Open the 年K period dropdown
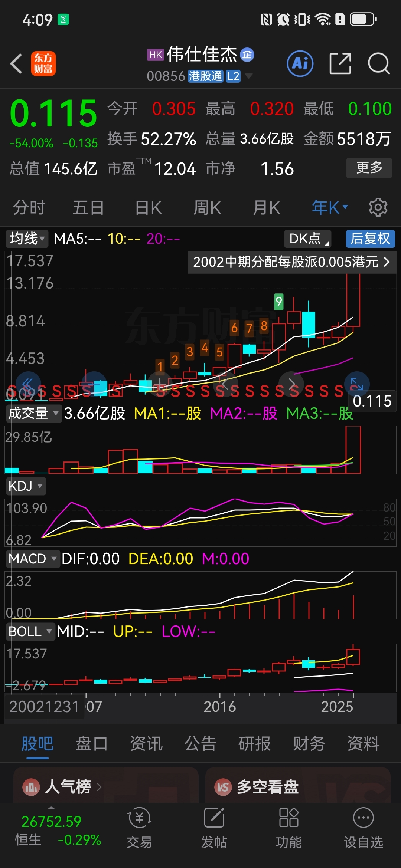 (330, 207)
